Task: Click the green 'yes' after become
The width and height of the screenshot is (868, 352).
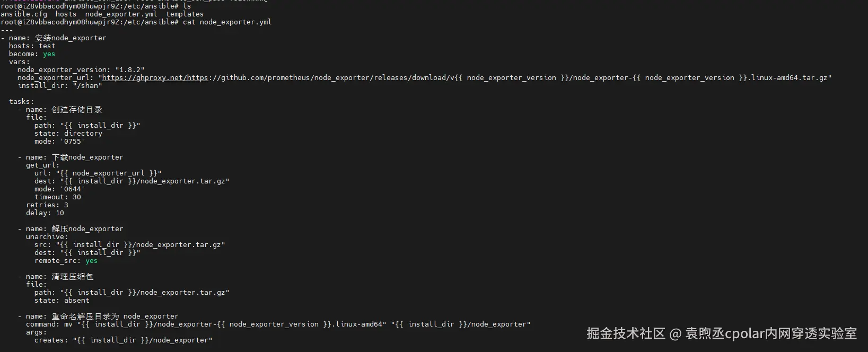Action: 49,54
